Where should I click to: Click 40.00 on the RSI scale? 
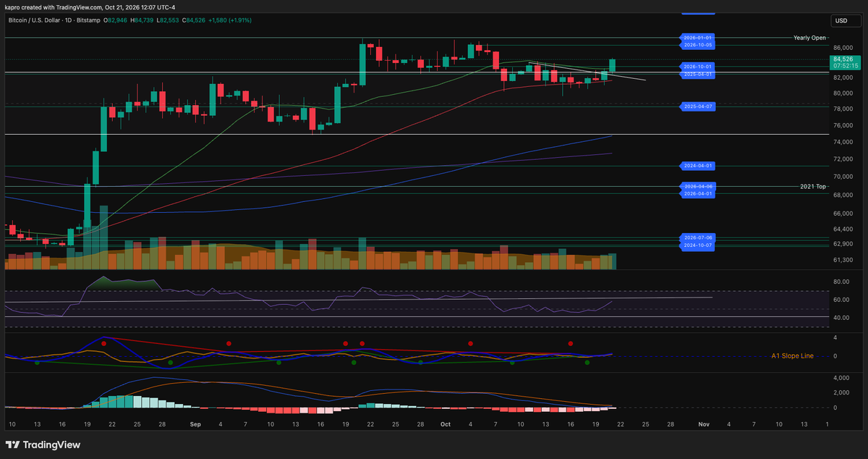tap(841, 318)
